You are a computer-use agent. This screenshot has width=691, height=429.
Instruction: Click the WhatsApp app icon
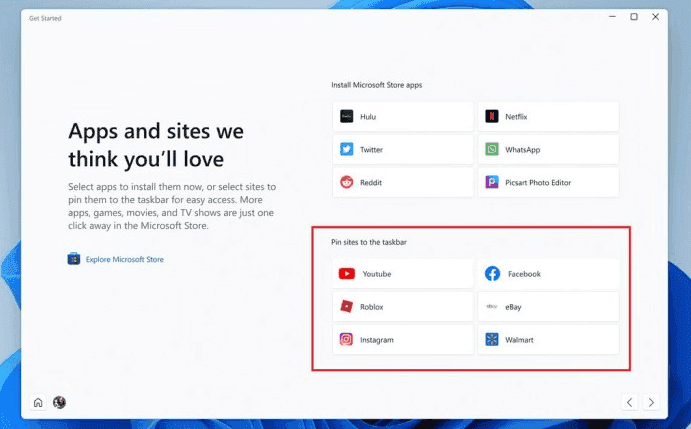(492, 149)
